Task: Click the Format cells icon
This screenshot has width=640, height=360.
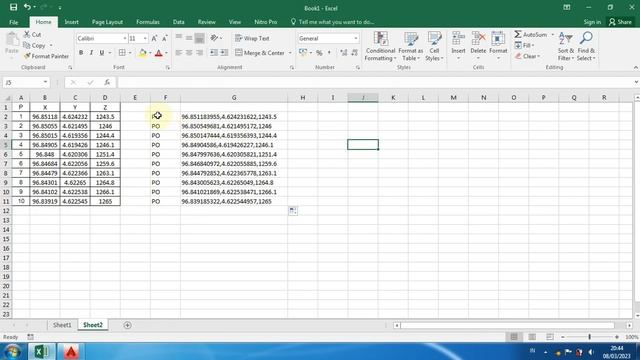Action: 498,39
